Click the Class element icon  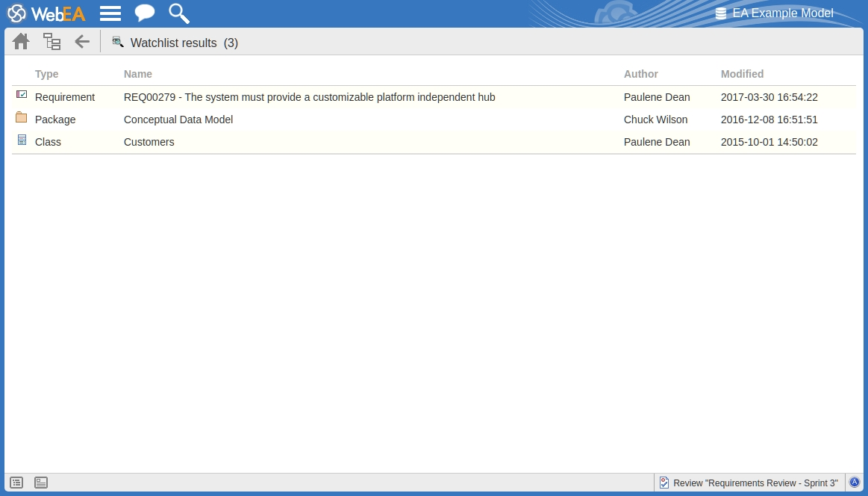coord(22,140)
